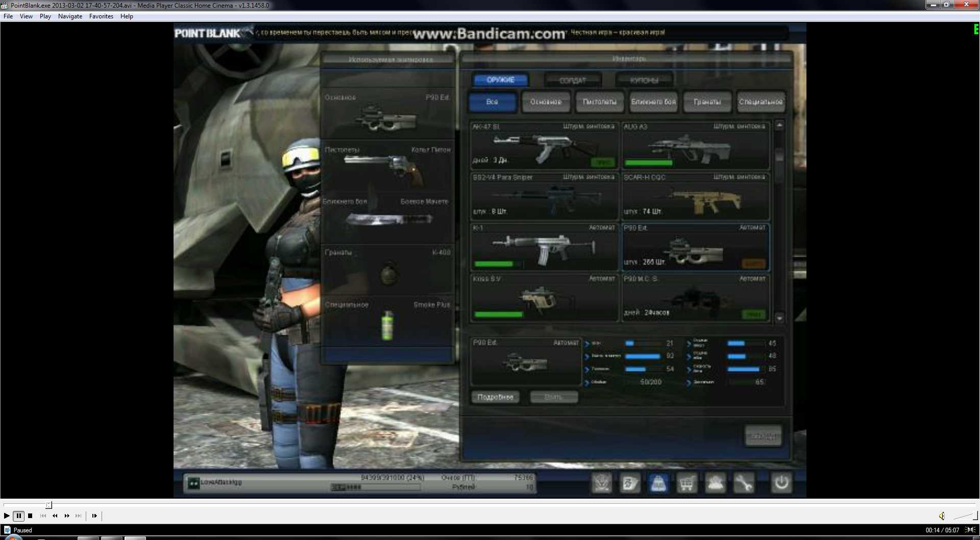Click the Media Player Classic title bar icon
Screen dimensions: 980x540
[x=5, y=5]
